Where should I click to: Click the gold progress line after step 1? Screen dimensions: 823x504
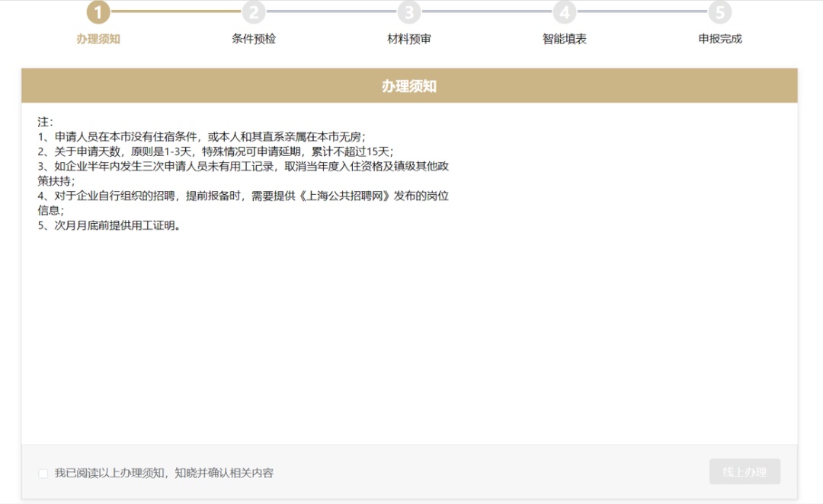(176, 11)
